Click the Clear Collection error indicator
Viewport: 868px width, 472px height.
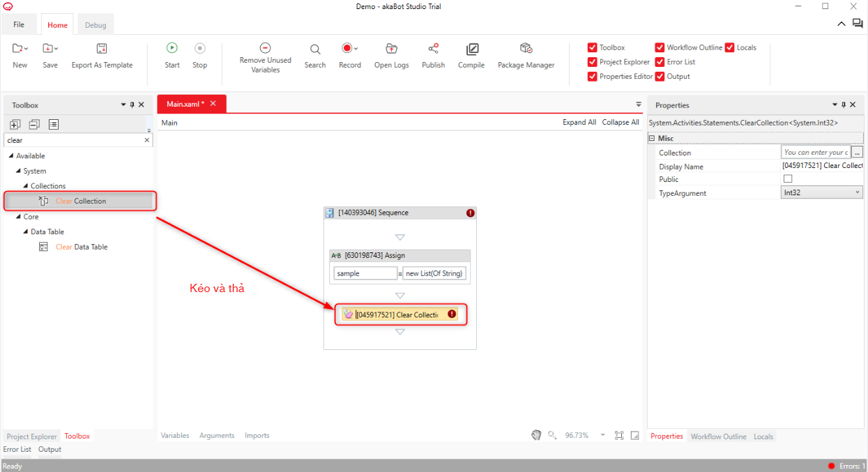452,314
